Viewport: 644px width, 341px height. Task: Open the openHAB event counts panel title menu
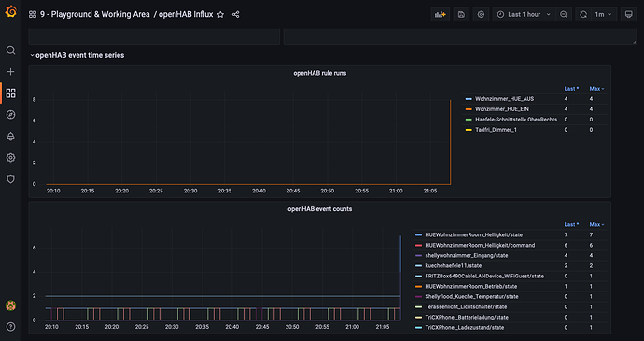pos(319,209)
